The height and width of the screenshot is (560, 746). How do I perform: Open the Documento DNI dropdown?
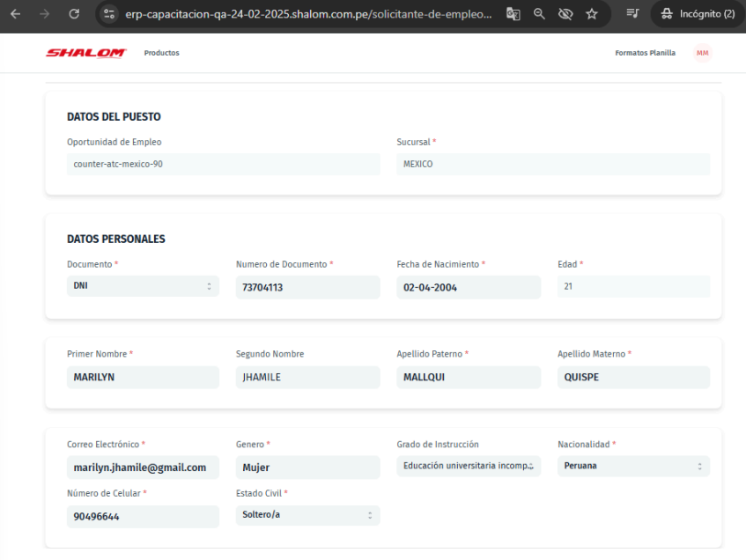(143, 286)
